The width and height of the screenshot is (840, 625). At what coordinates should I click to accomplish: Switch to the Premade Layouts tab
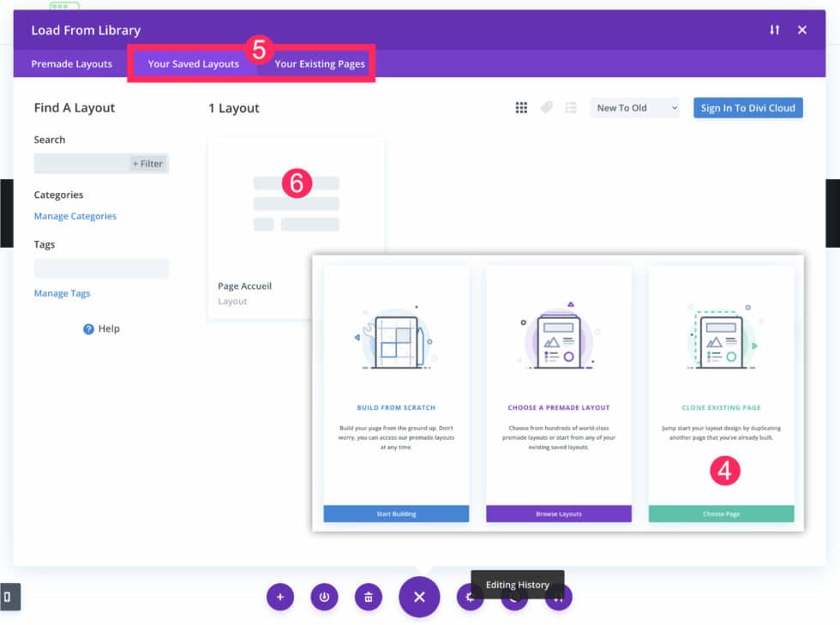(x=69, y=63)
